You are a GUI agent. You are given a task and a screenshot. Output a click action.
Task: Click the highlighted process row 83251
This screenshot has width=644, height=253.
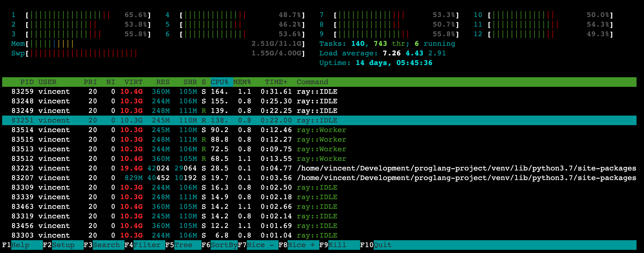[x=319, y=120]
